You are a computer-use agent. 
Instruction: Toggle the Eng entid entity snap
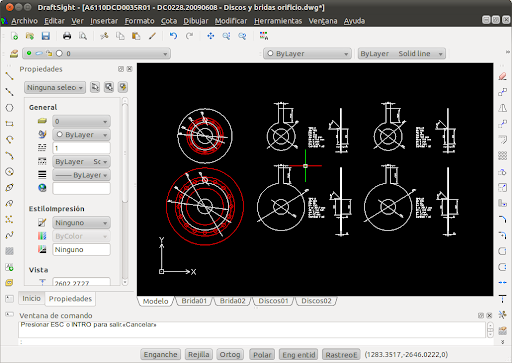click(299, 354)
